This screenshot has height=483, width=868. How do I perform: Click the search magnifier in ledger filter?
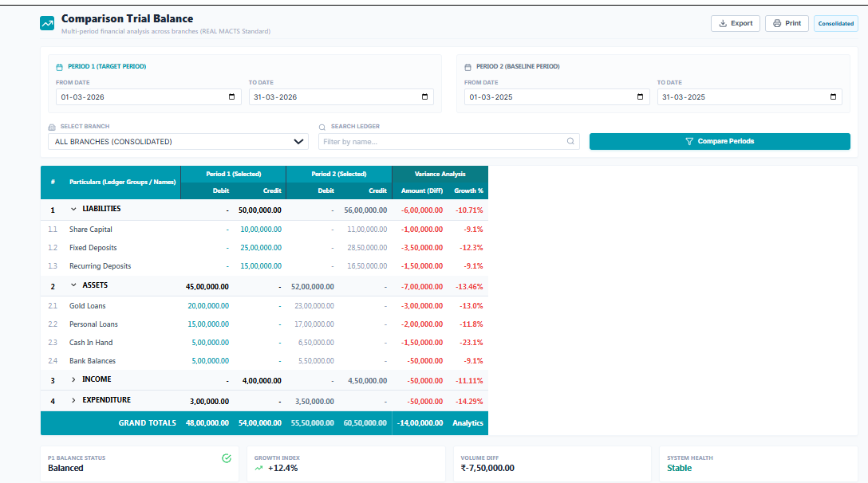coord(570,142)
